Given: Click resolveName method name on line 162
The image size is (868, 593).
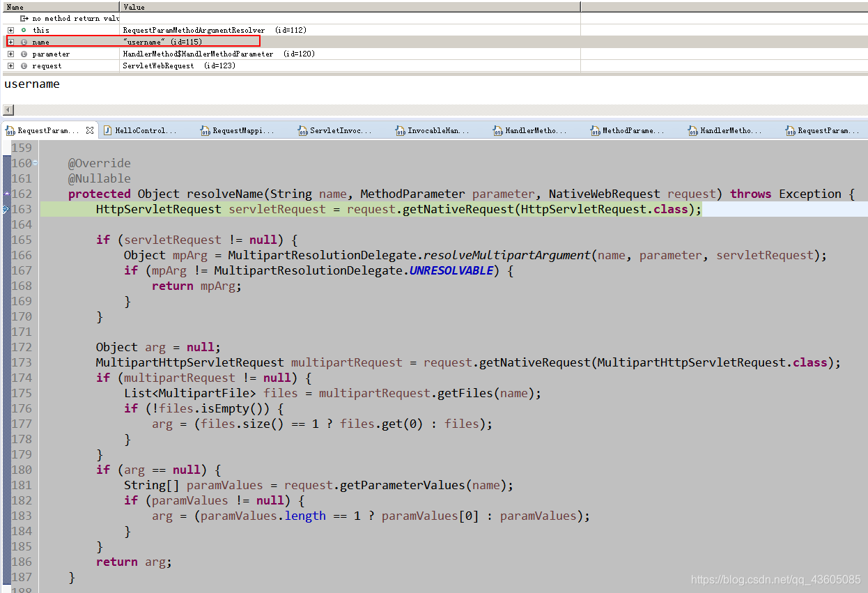Looking at the screenshot, I should click(x=225, y=194).
